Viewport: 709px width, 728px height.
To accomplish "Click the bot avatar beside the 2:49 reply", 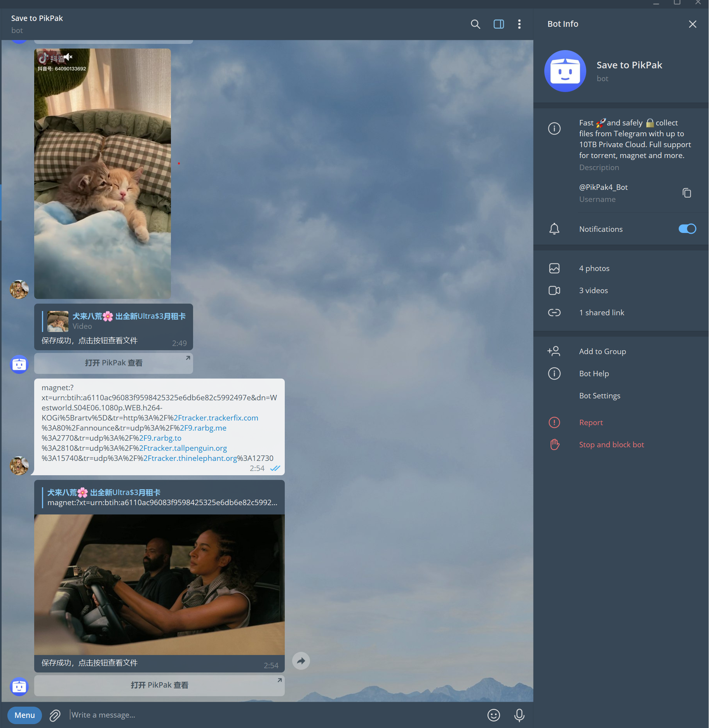I will point(19,364).
